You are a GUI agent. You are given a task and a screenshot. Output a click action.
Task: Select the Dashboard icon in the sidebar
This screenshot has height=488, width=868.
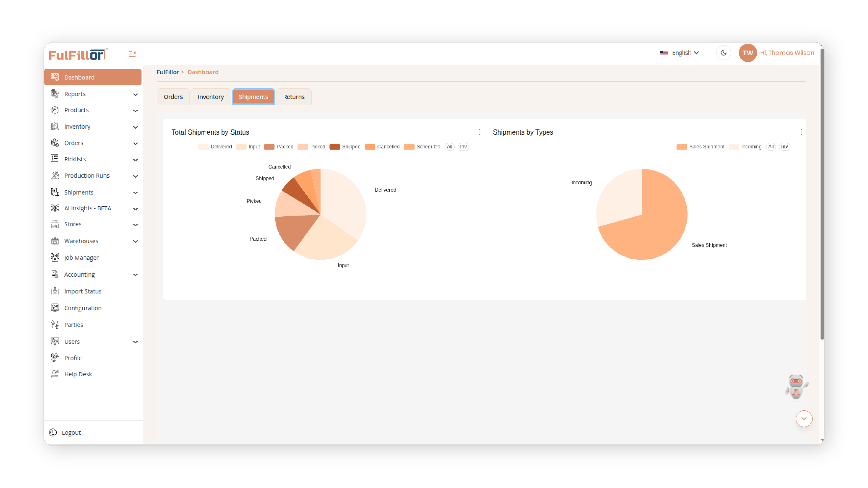click(x=55, y=77)
